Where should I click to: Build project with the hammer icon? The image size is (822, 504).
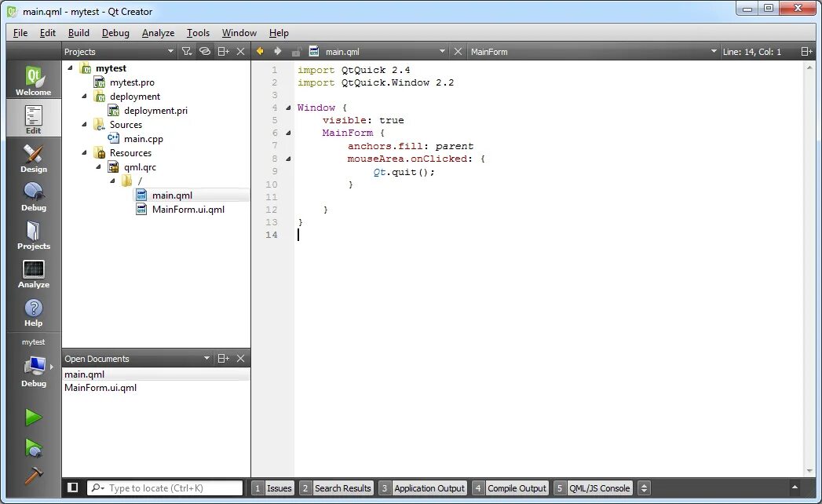tap(34, 476)
